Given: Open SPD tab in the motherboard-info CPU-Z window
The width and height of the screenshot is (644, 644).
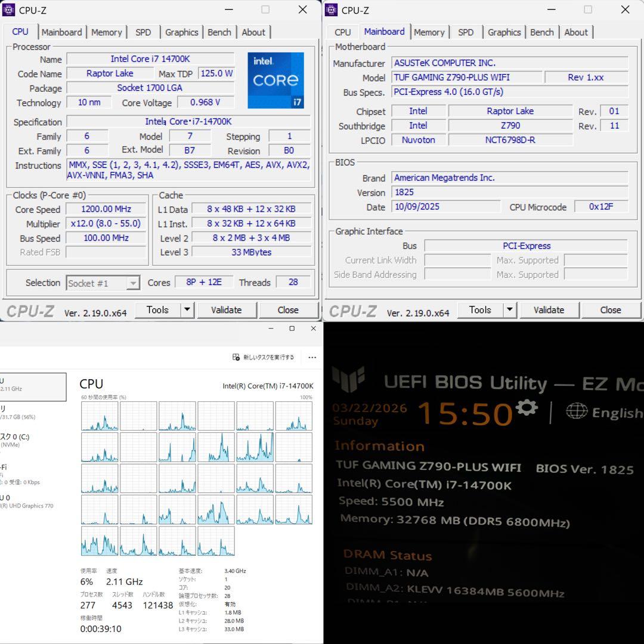Looking at the screenshot, I should point(466,32).
